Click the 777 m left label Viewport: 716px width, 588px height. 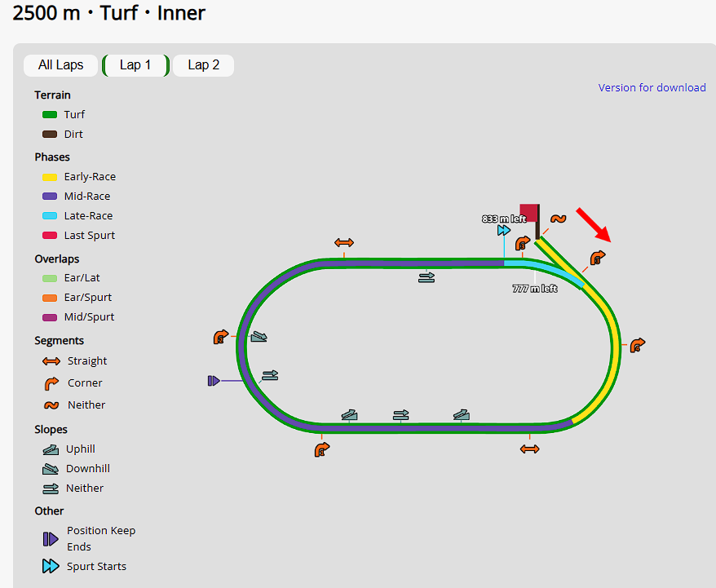click(535, 289)
